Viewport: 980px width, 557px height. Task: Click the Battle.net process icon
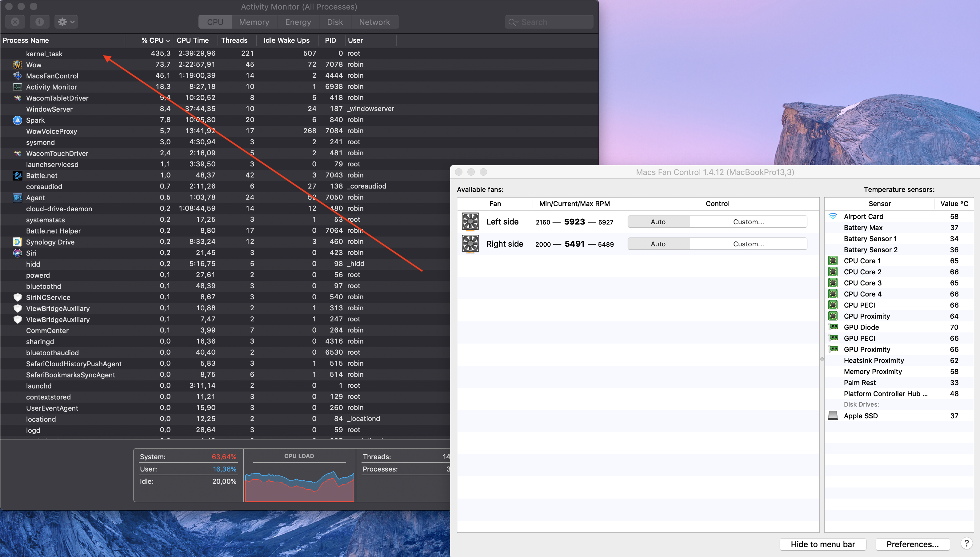click(x=18, y=176)
